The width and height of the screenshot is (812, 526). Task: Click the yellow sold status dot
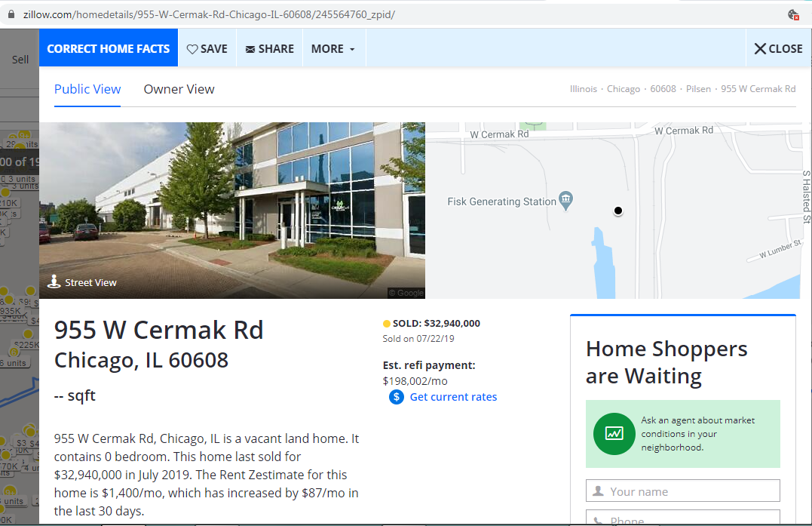point(386,324)
